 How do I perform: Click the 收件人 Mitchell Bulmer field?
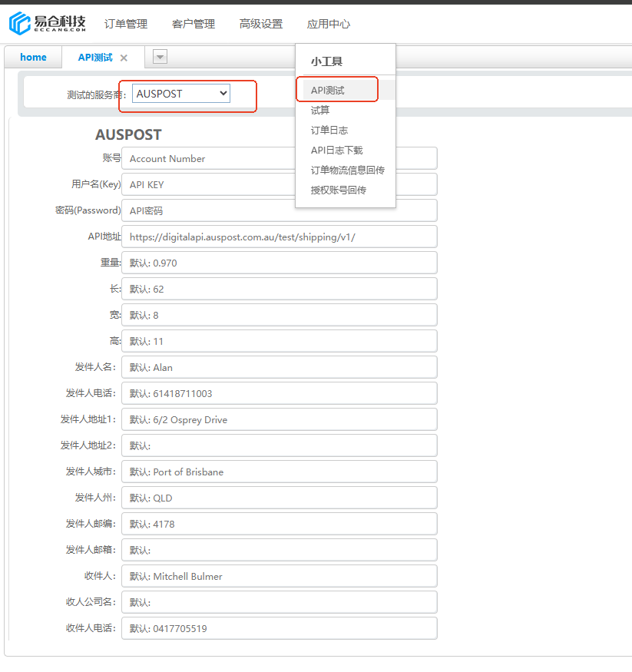coord(280,577)
